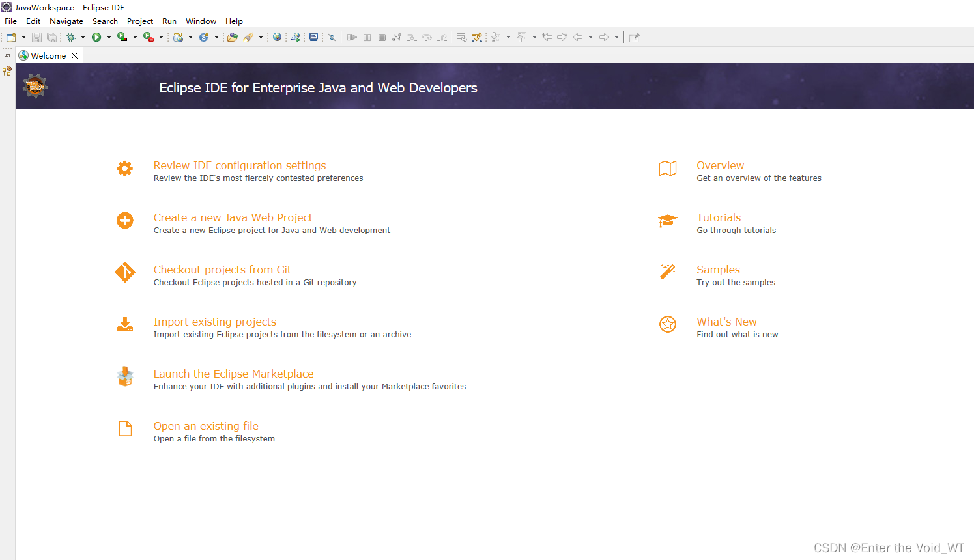
Task: Open the Web Browser globe icon
Action: tap(277, 37)
